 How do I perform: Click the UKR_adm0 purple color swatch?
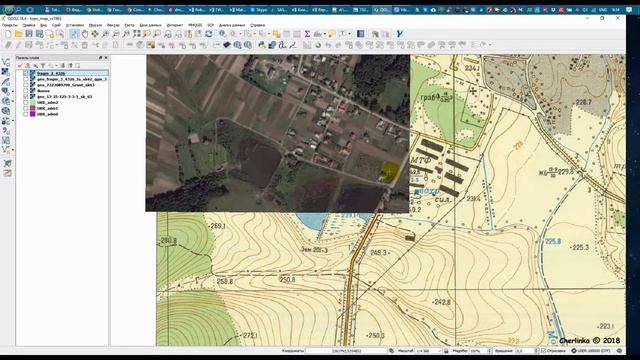click(33, 114)
